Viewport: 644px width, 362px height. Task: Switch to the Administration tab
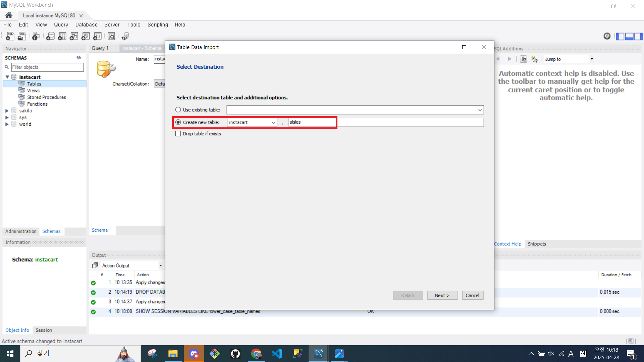pyautogui.click(x=21, y=231)
